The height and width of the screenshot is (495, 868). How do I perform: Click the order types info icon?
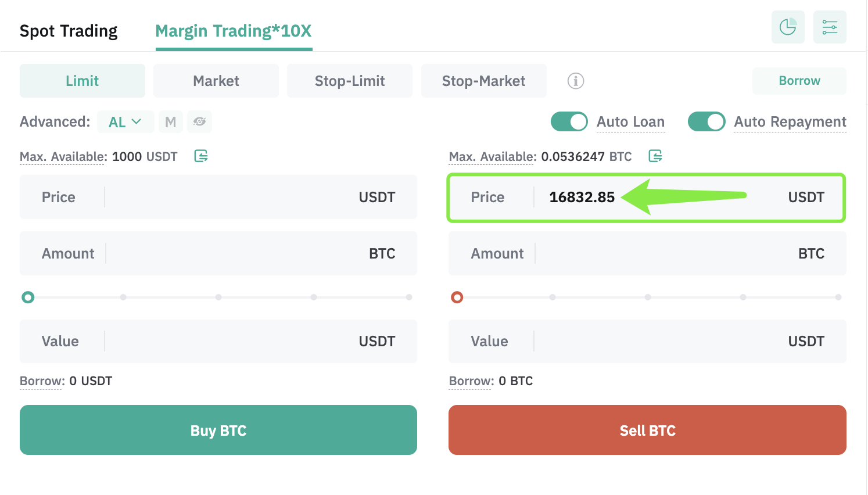(x=576, y=81)
